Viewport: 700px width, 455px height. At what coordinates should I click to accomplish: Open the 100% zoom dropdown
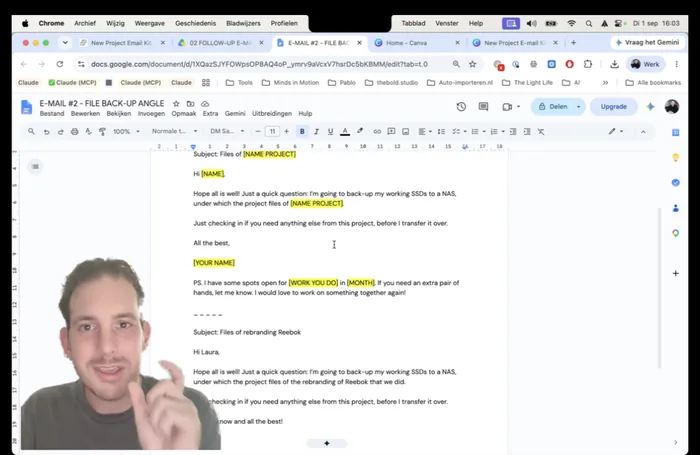126,132
